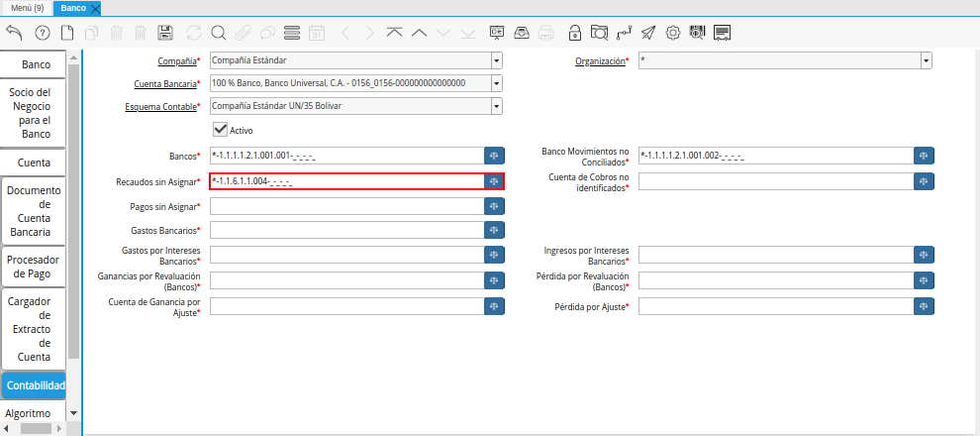Expand the Compañía dropdown
The width and height of the screenshot is (980, 436).
click(x=496, y=61)
